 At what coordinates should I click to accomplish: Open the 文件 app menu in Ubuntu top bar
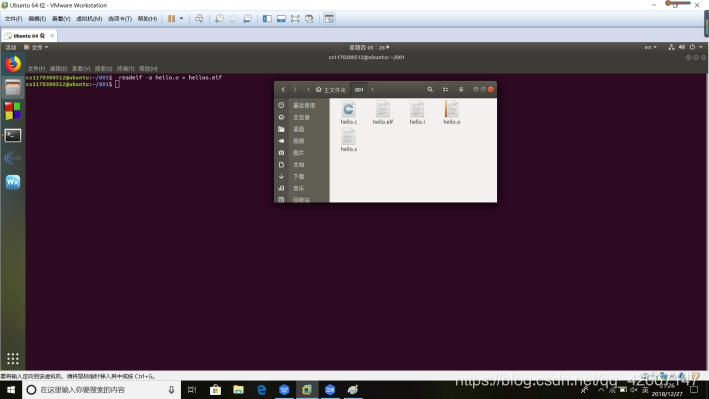point(36,47)
